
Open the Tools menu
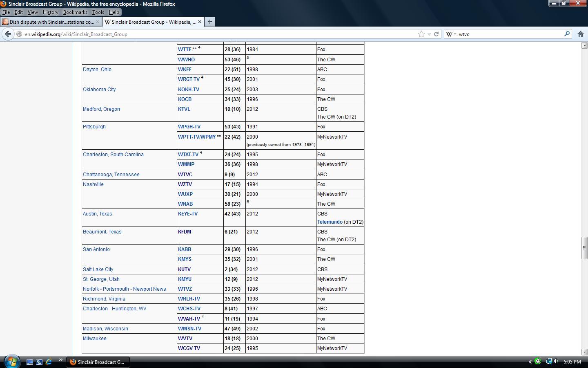[98, 12]
